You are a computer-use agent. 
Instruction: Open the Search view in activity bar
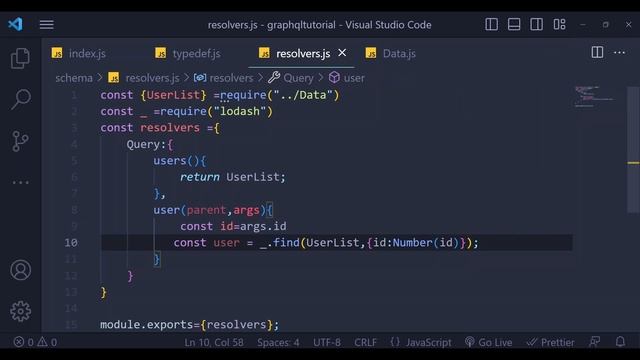(x=20, y=99)
